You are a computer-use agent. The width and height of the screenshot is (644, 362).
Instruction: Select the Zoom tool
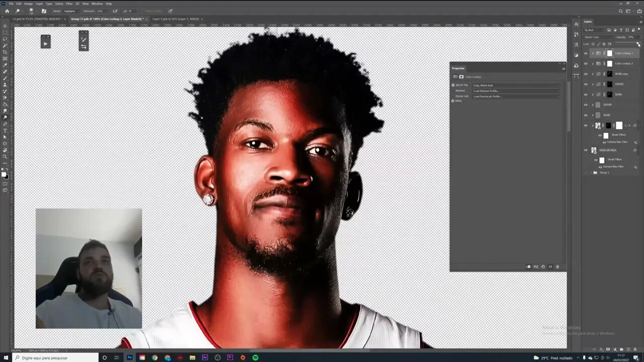click(5, 156)
